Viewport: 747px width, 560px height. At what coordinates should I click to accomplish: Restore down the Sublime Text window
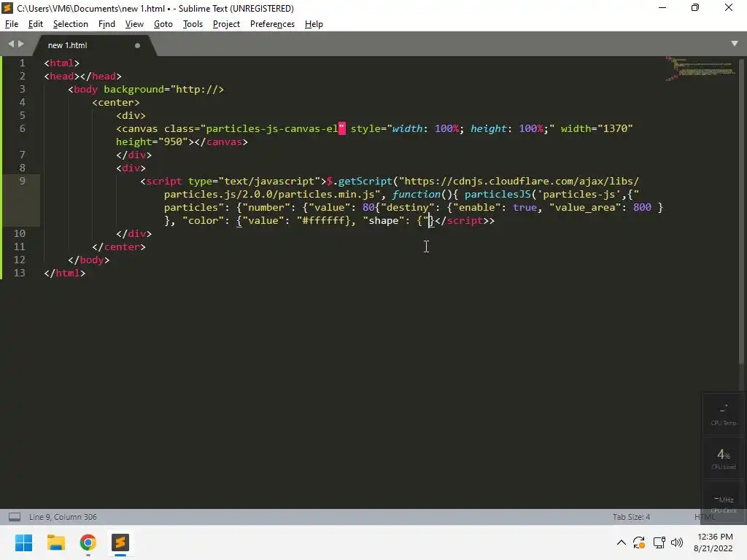[695, 7]
